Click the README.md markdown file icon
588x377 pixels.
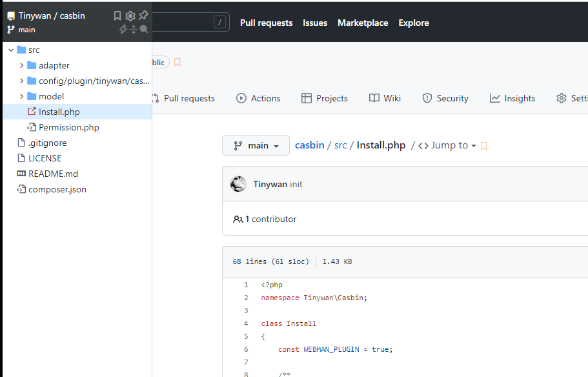click(x=21, y=174)
